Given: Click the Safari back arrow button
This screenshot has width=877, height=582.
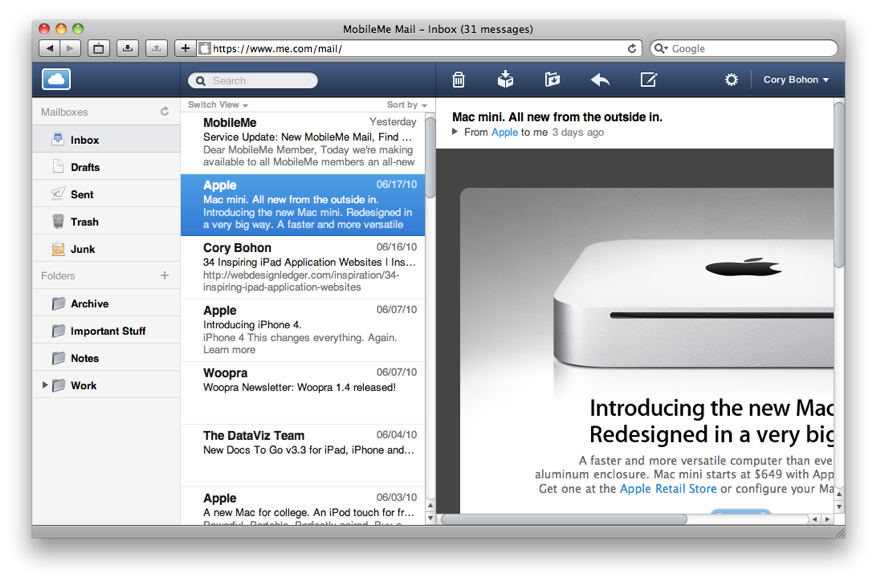Looking at the screenshot, I should click(x=50, y=49).
